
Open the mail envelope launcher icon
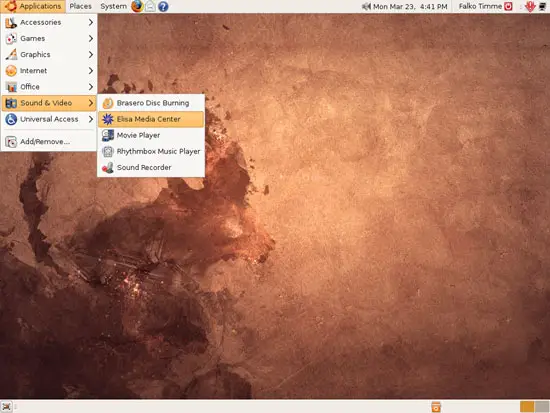(150, 6)
